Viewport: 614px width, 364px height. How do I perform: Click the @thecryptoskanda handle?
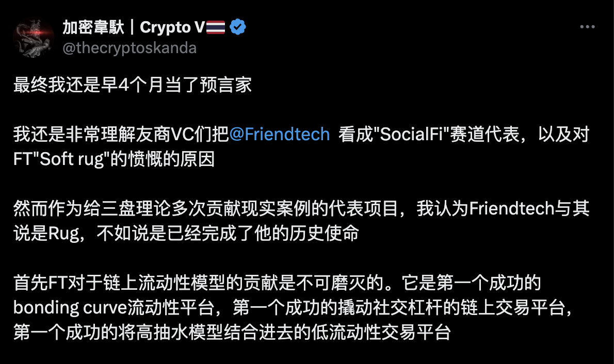pyautogui.click(x=130, y=48)
